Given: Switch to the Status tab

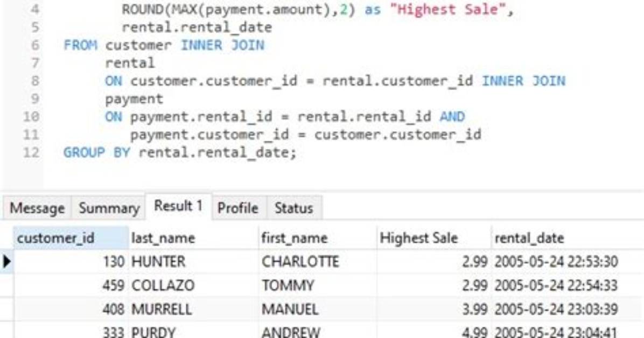Looking at the screenshot, I should click(293, 208).
